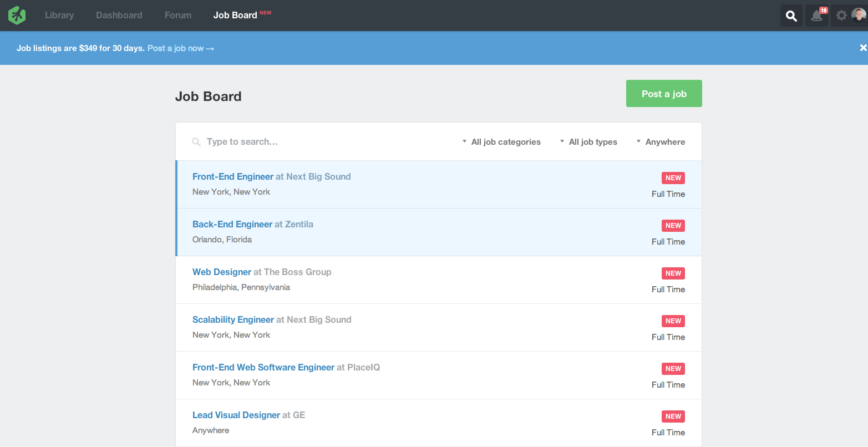Select the Job Board tab

point(235,15)
